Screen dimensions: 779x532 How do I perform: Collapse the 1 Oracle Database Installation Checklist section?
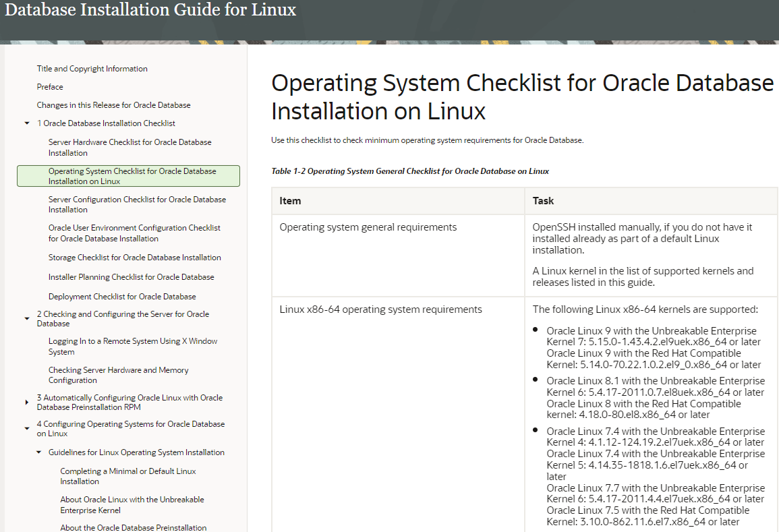click(x=27, y=123)
